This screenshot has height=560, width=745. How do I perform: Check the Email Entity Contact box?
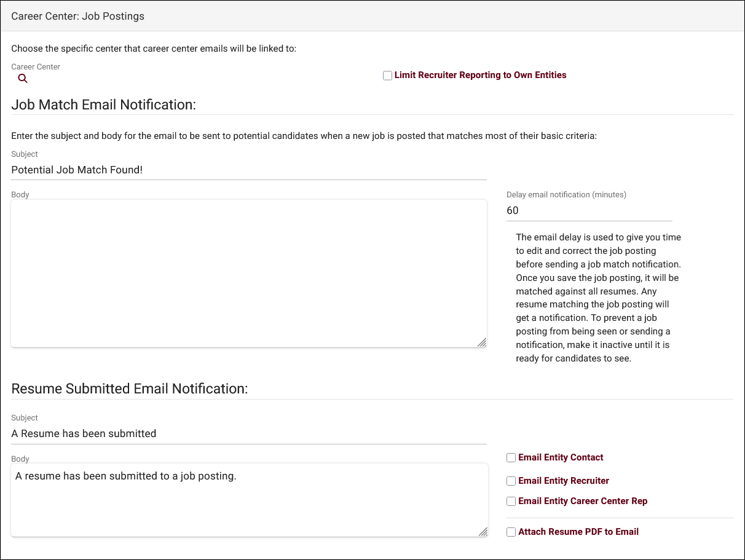pyautogui.click(x=511, y=457)
